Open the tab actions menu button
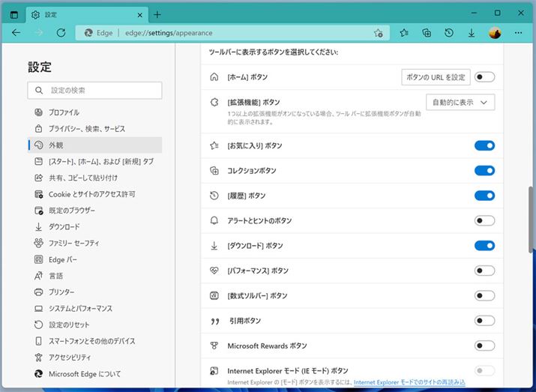 13,14
